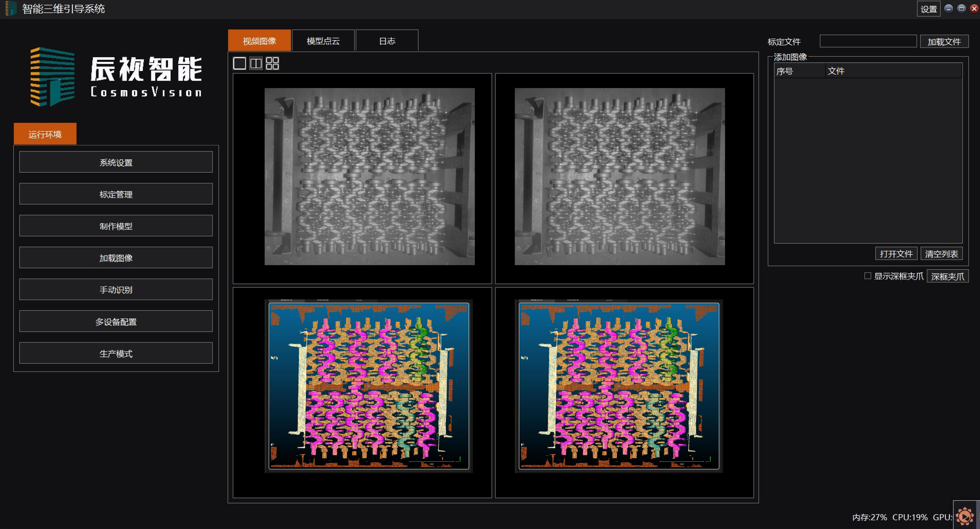Select the bottom-right colored point cloud view
This screenshot has height=529, width=980.
(x=619, y=386)
